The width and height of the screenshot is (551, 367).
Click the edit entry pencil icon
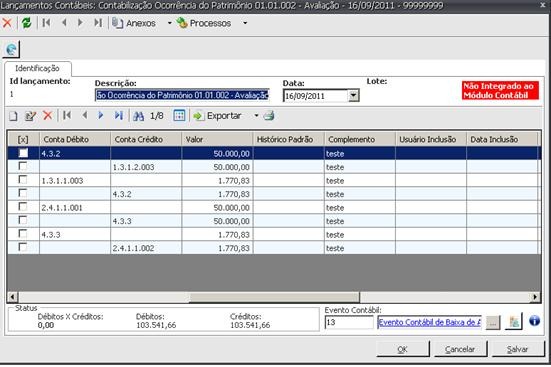click(x=31, y=116)
